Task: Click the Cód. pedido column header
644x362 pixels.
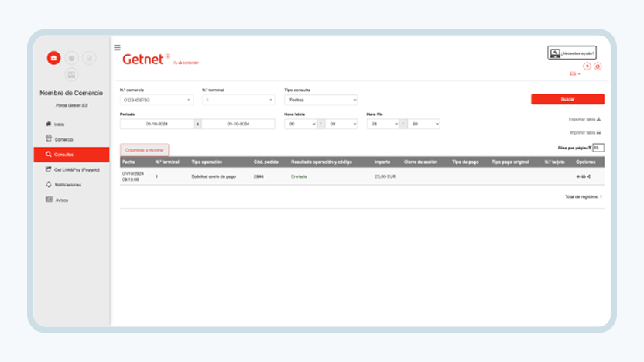Action: tap(265, 162)
